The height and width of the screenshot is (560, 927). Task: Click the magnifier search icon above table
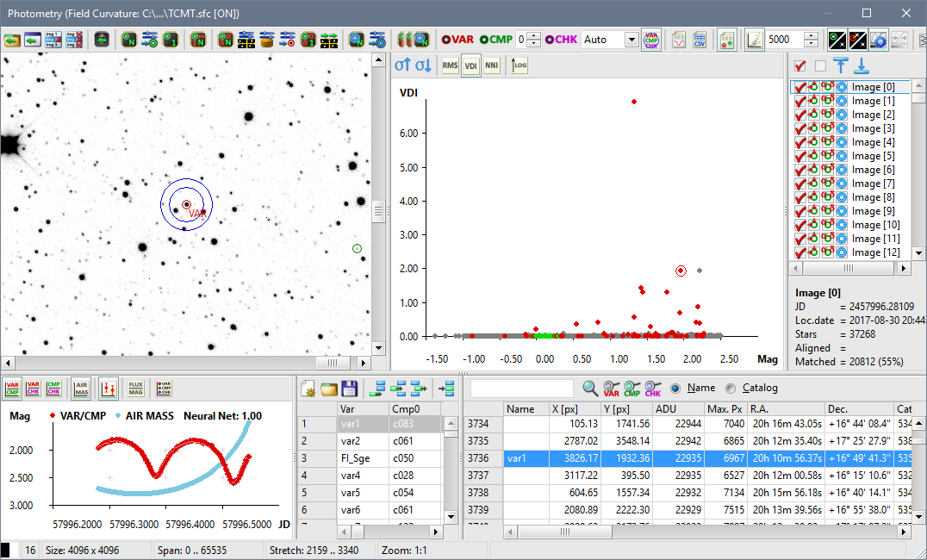[x=591, y=389]
